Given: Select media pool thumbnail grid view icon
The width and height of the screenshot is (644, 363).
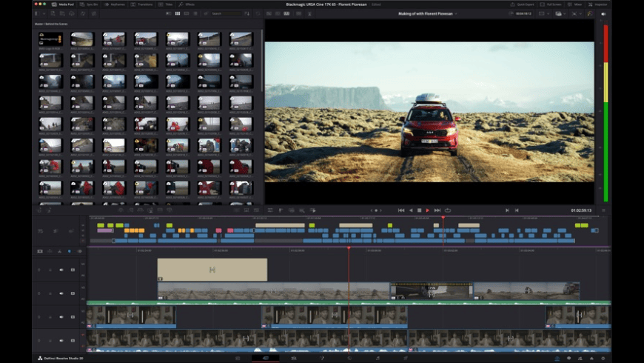Looking at the screenshot, I should [x=178, y=13].
